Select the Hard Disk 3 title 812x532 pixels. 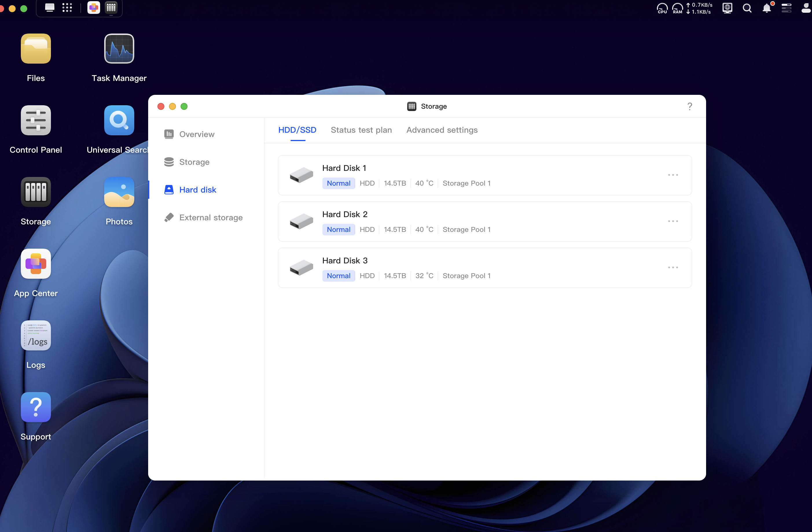[x=345, y=261]
